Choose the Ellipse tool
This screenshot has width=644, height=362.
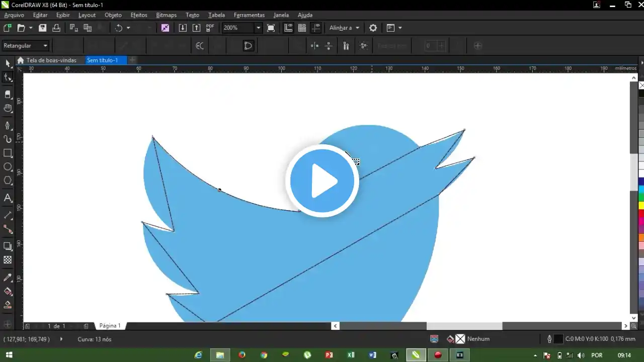pos(8,167)
